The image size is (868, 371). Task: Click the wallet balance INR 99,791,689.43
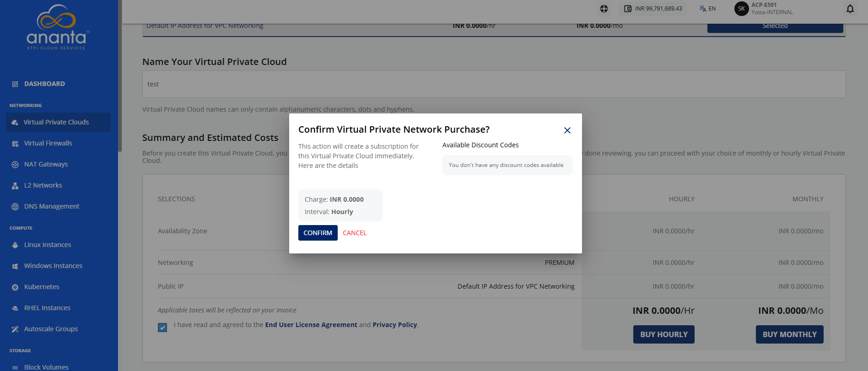(653, 9)
